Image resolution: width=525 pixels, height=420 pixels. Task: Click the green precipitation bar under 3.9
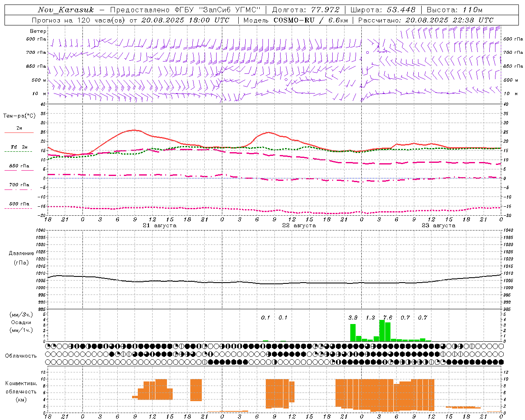click(x=353, y=333)
